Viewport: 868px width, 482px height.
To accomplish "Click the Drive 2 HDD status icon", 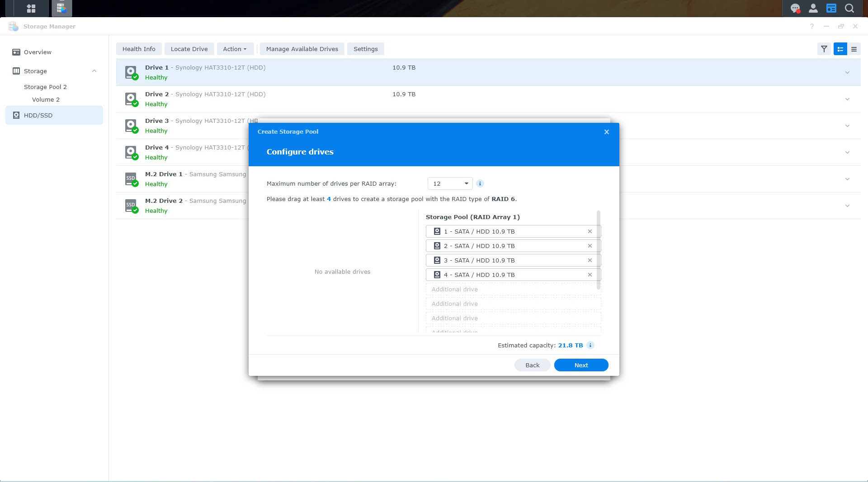I will pyautogui.click(x=131, y=99).
